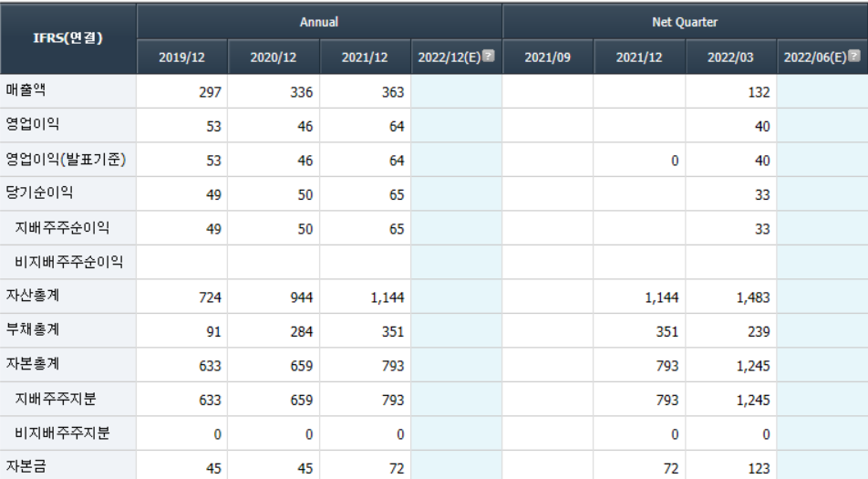
Task: Click 자산총계 value 724 for 2019/12
Action: (x=210, y=297)
